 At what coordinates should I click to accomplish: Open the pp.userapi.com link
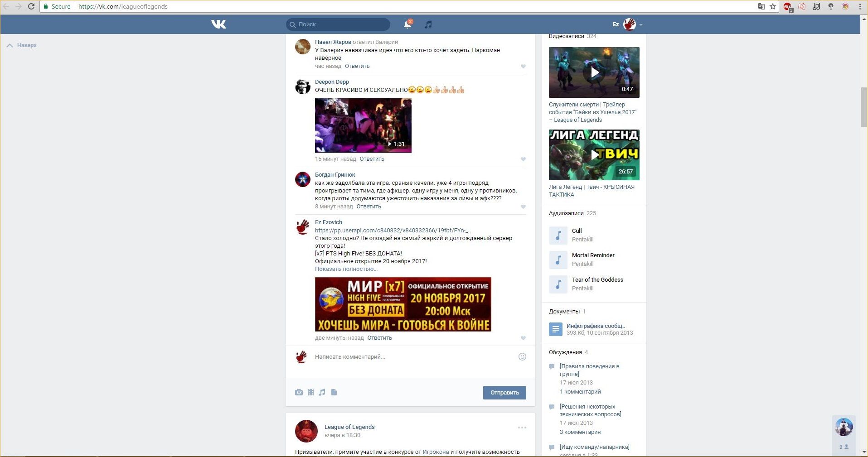click(x=393, y=231)
